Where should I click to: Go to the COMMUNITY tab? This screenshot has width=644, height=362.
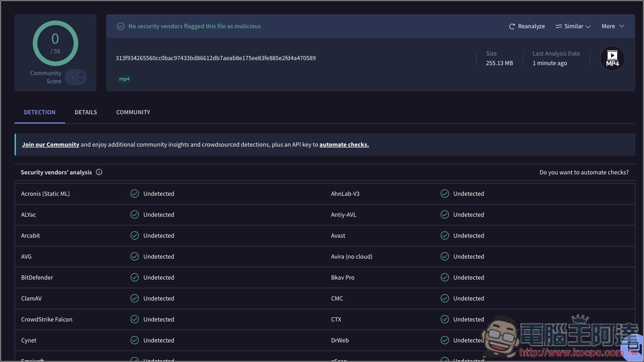pos(133,112)
